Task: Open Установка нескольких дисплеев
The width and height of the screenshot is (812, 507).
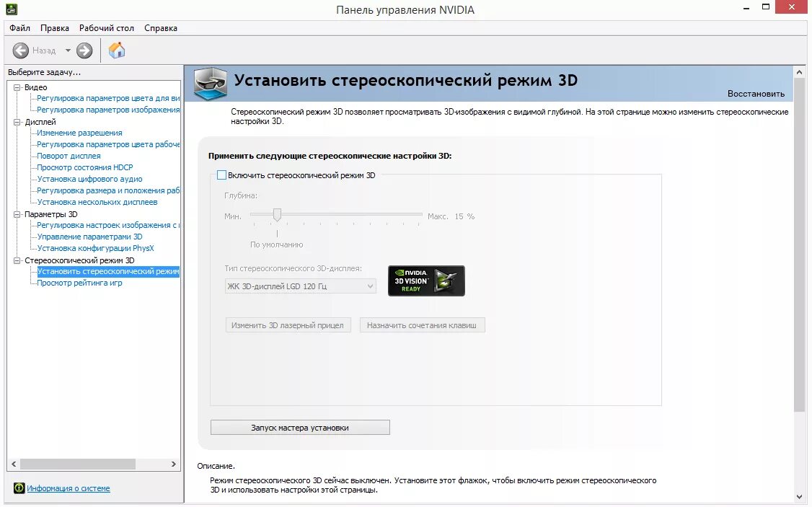Action: pos(97,202)
